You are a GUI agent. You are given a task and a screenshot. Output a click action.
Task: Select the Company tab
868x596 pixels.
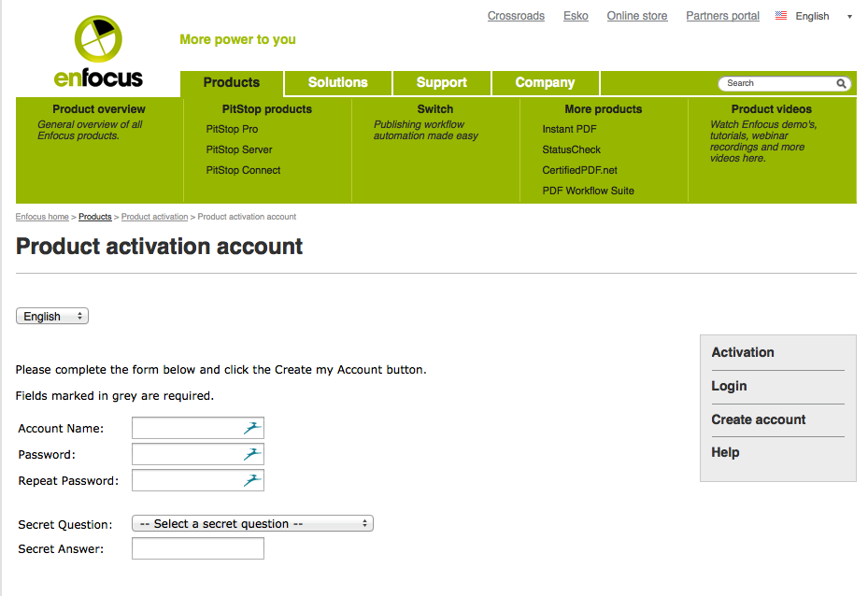point(546,82)
